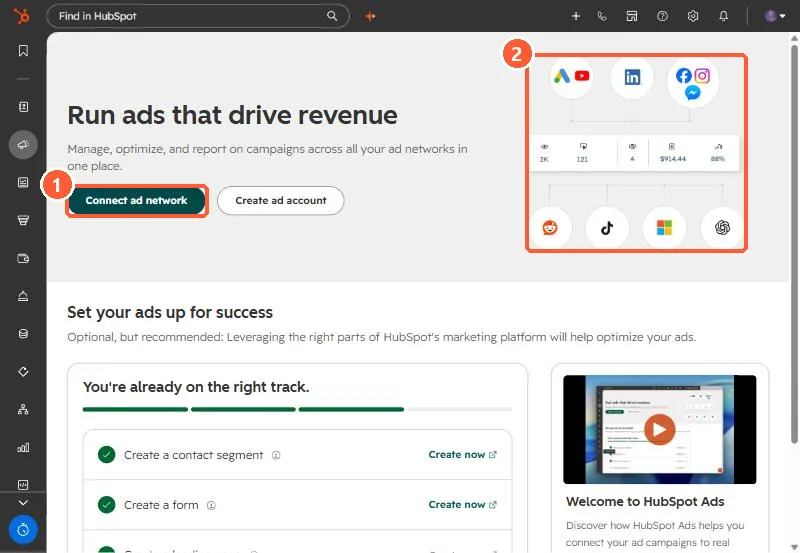
Task: Open the CRM contacts sidebar icon
Action: tap(23, 107)
